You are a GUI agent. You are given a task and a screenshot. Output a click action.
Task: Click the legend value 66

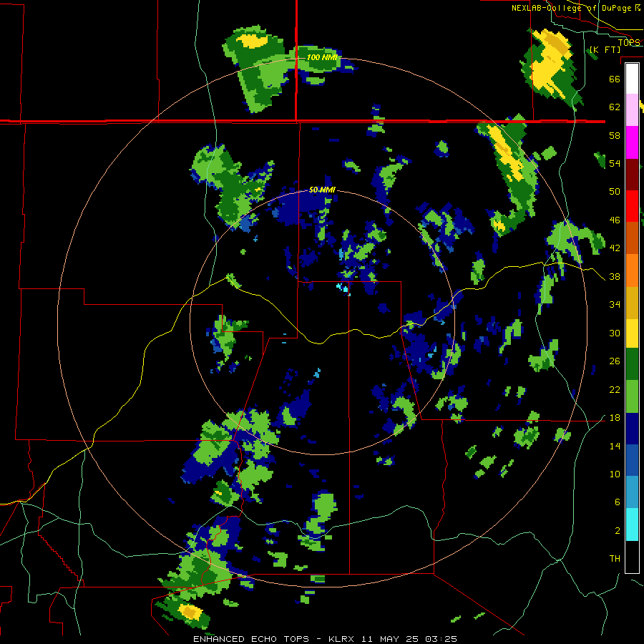point(615,79)
